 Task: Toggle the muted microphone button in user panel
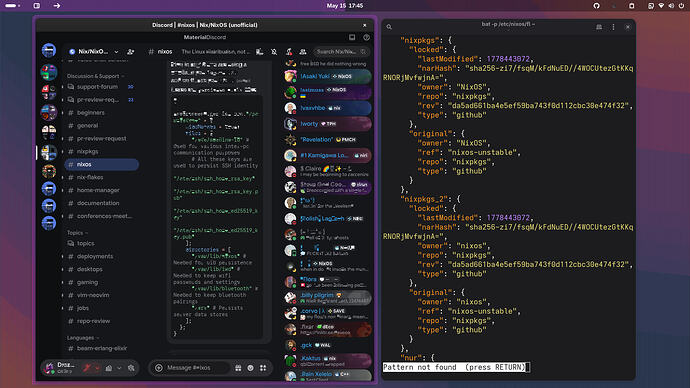click(87, 368)
